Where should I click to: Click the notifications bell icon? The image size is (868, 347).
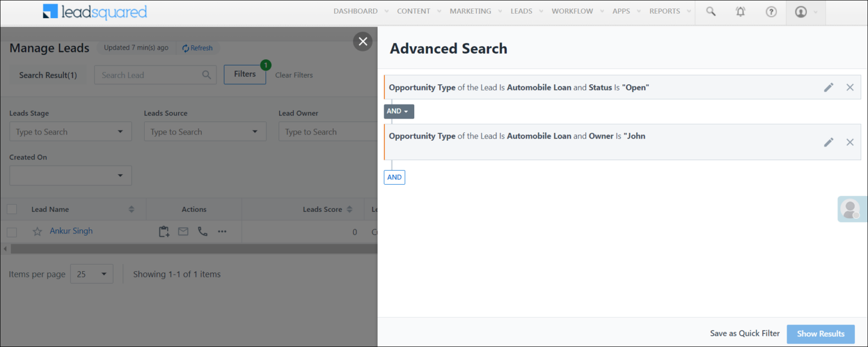click(740, 11)
